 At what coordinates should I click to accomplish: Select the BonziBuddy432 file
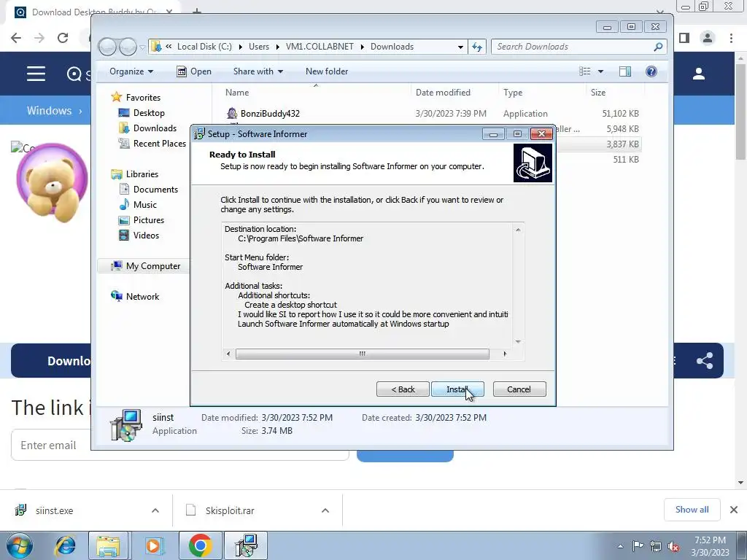tap(270, 113)
